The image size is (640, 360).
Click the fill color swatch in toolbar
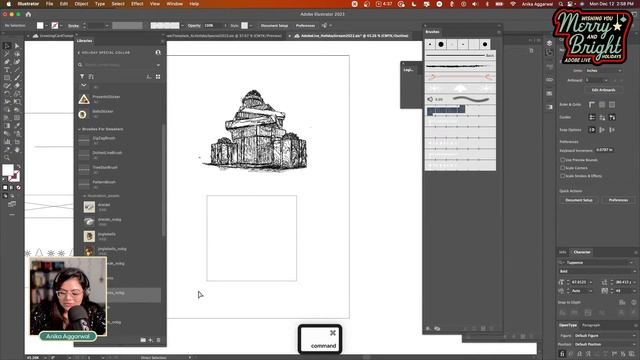tap(8, 170)
